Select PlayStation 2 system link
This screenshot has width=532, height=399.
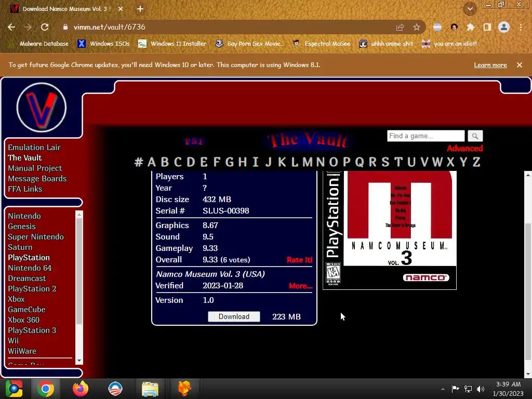pyautogui.click(x=32, y=289)
